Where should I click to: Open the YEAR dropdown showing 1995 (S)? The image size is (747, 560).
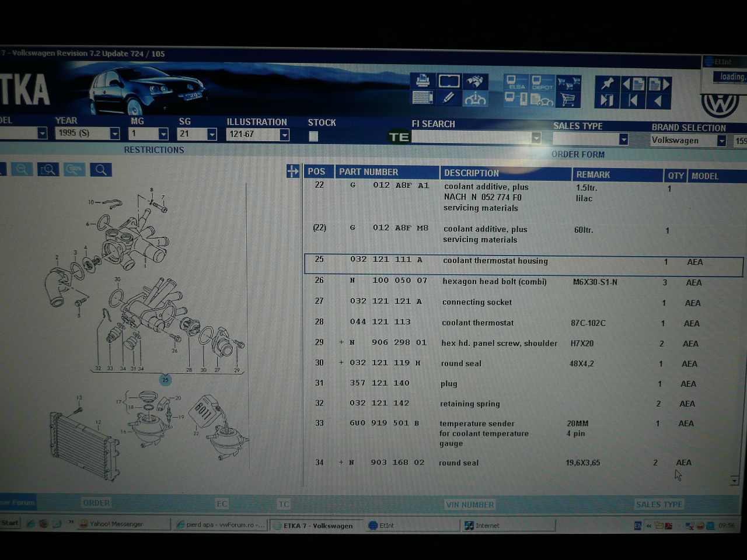click(x=114, y=134)
